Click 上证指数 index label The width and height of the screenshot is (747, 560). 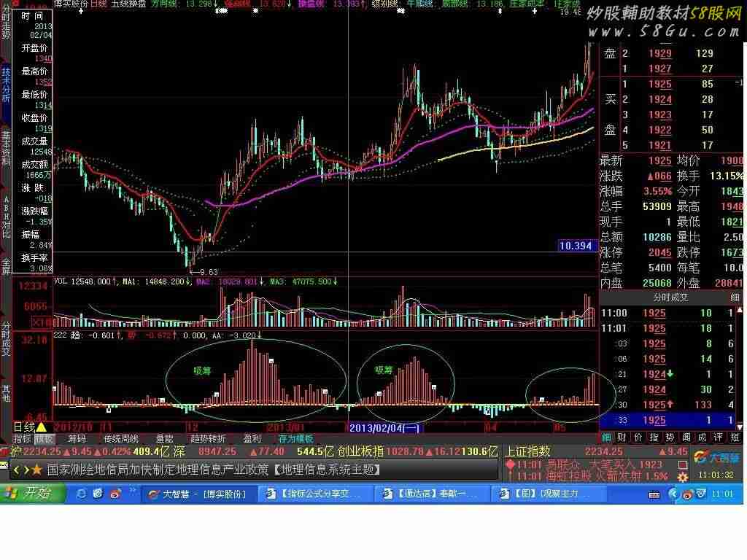coord(527,451)
